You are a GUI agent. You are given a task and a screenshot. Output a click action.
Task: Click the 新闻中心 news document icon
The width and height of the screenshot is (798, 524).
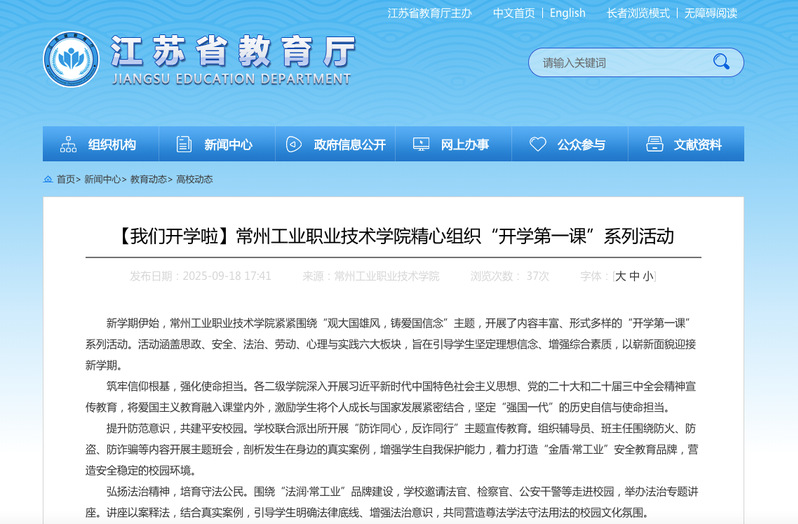184,144
